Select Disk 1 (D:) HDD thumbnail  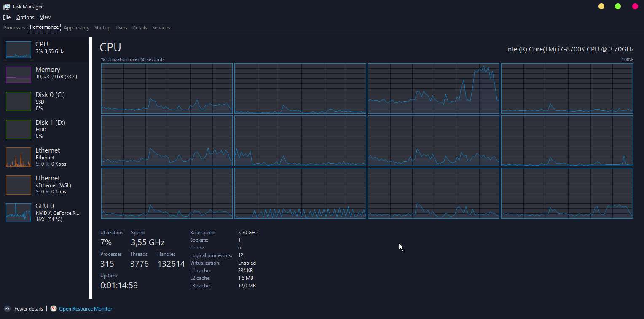coord(19,129)
